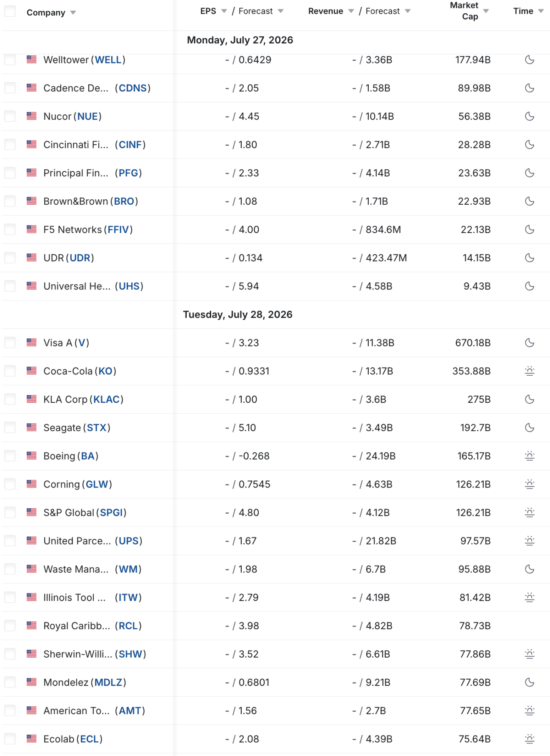Viewport: 550px width, 756px height.
Task: Click the sunrise icon in Boeing row
Action: (529, 456)
